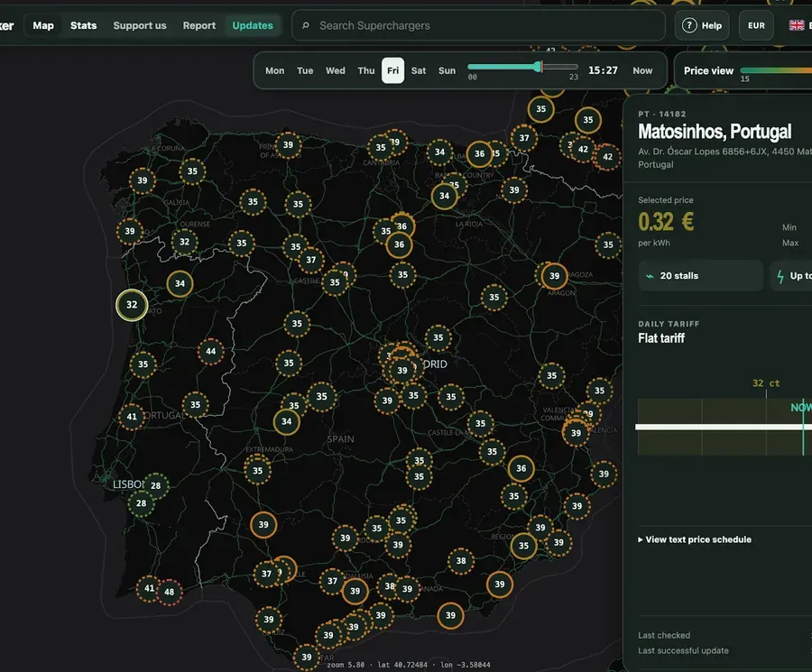
Task: Select the 41 marker next to 48
Action: [149, 588]
